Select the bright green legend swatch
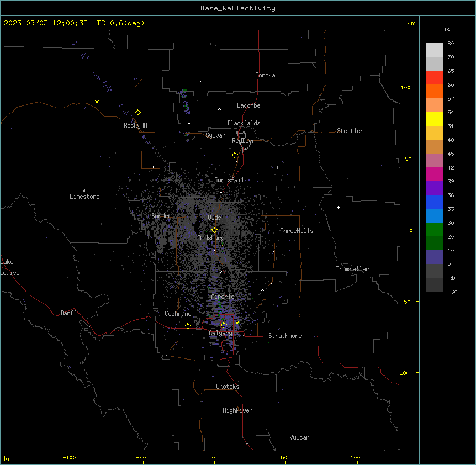The image size is (476, 465). coord(434,230)
